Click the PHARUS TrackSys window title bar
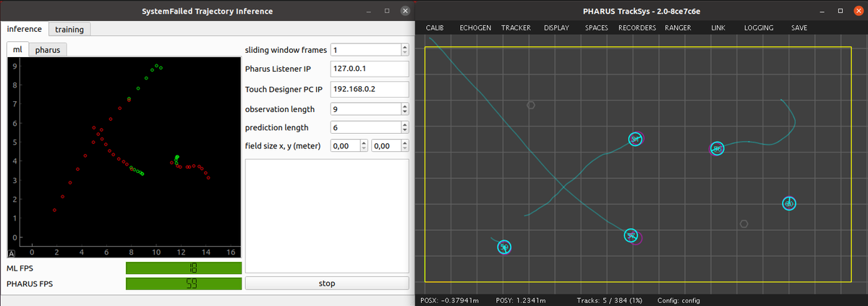 [x=640, y=10]
